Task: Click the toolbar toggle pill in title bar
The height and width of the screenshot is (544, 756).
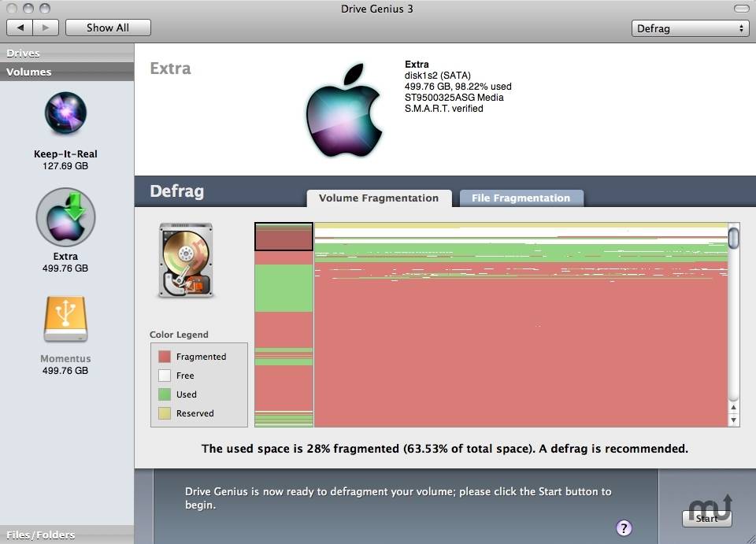Action: click(741, 9)
